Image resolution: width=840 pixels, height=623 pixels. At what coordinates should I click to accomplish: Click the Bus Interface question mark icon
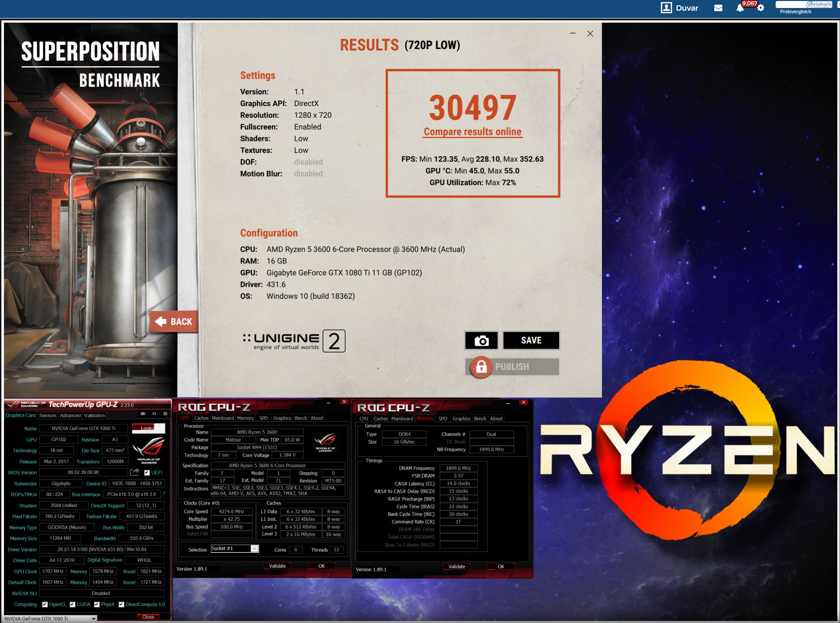pyautogui.click(x=164, y=494)
